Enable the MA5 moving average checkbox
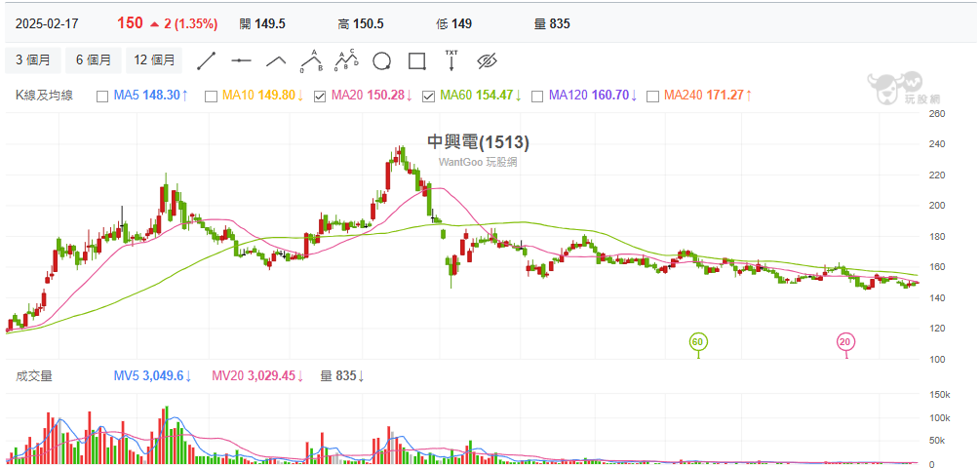Image resolution: width=980 pixels, height=468 pixels. pos(102,96)
